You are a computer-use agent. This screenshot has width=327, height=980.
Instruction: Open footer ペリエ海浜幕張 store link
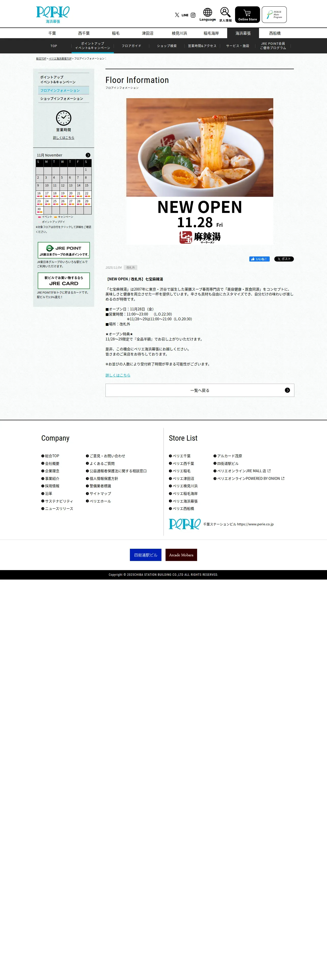click(x=183, y=501)
